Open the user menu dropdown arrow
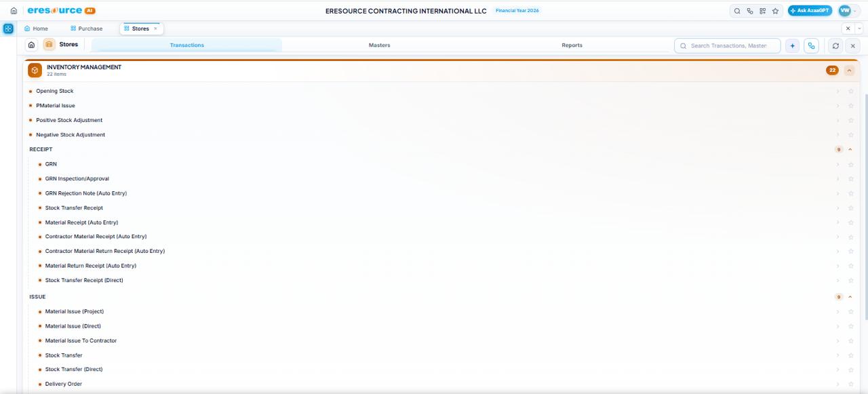The image size is (868, 394). point(856,11)
